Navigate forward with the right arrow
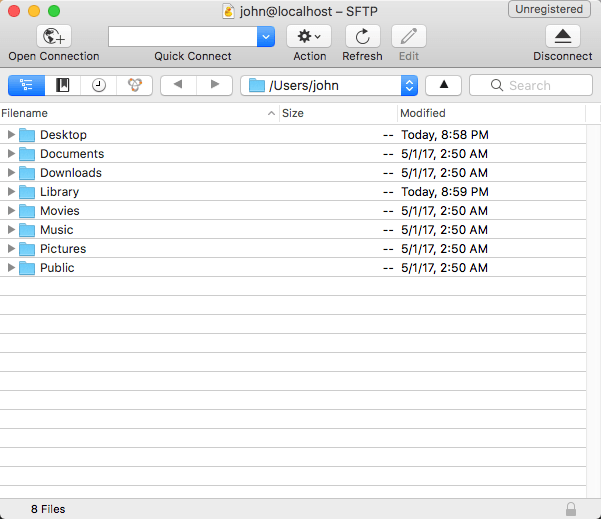The image size is (601, 519). pos(214,85)
